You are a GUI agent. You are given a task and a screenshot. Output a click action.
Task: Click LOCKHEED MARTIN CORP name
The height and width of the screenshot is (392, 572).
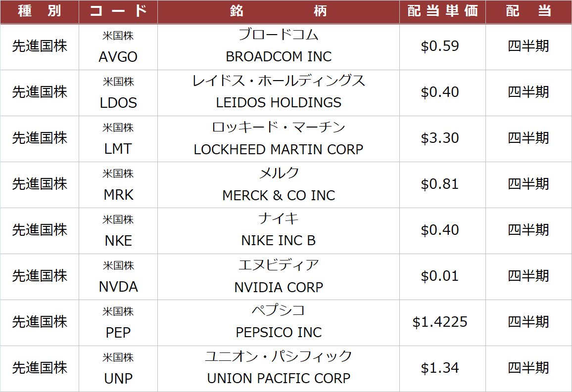click(279, 149)
